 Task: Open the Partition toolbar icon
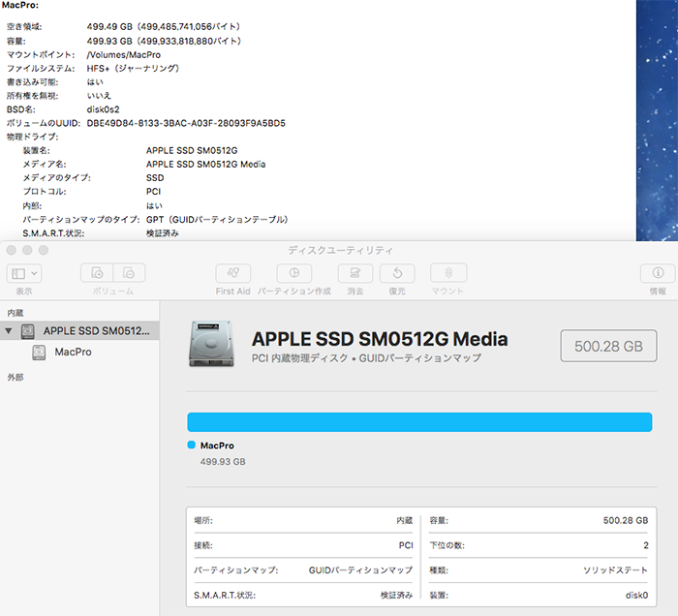click(294, 273)
